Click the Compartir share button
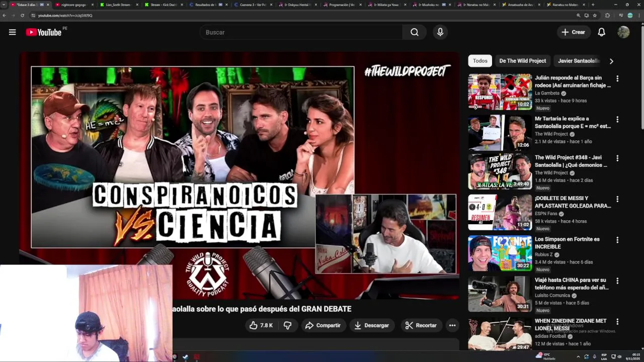This screenshot has width=644, height=362. [324, 325]
